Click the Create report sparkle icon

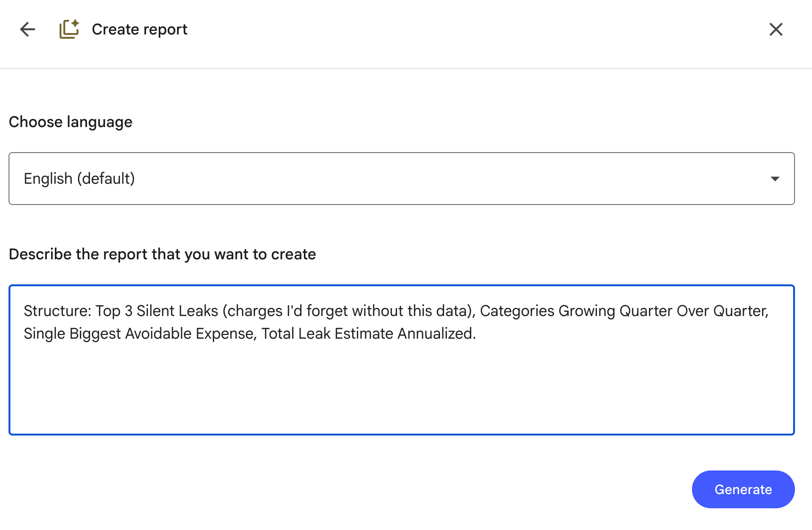pyautogui.click(x=69, y=29)
